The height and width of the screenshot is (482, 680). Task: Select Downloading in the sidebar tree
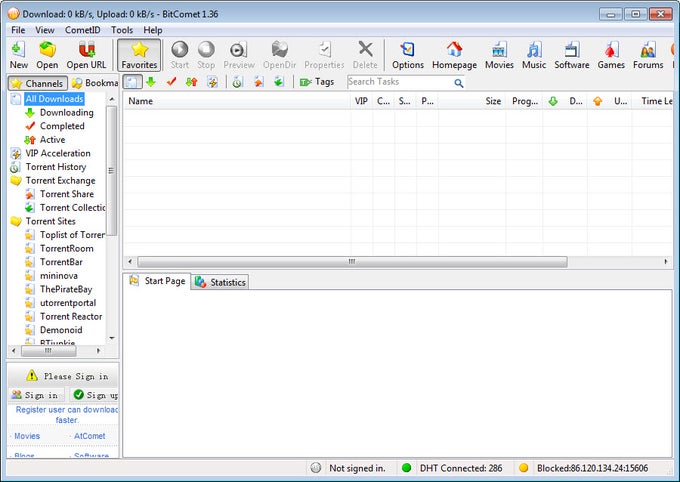click(66, 112)
